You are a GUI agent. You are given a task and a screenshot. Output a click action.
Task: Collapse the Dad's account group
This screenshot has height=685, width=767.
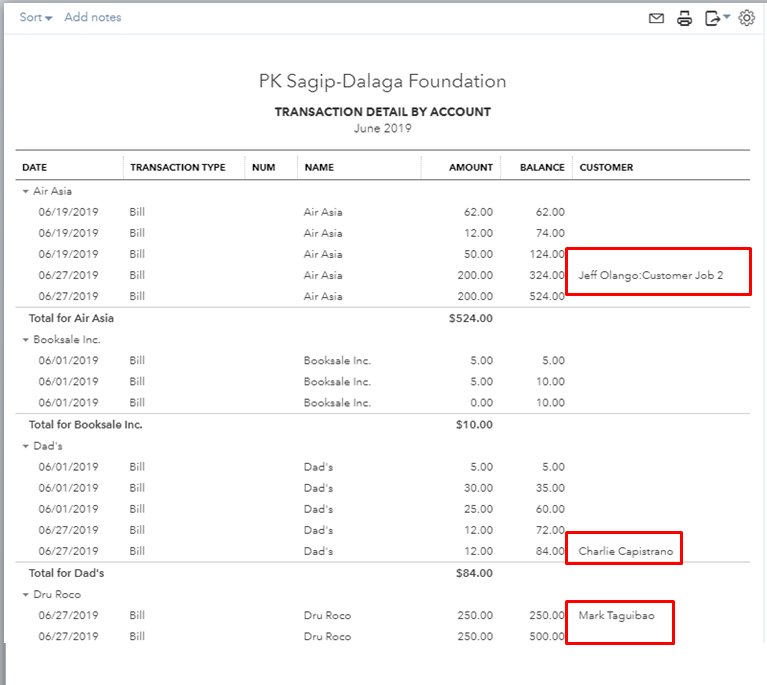(25, 446)
